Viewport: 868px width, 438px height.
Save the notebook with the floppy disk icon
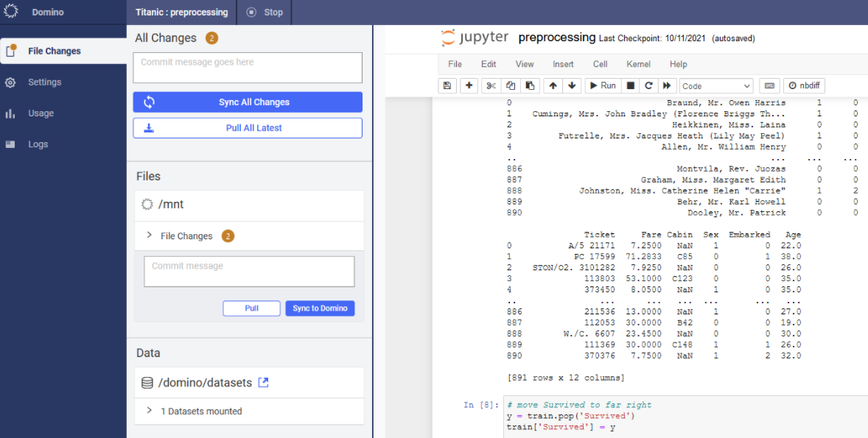[x=447, y=85]
